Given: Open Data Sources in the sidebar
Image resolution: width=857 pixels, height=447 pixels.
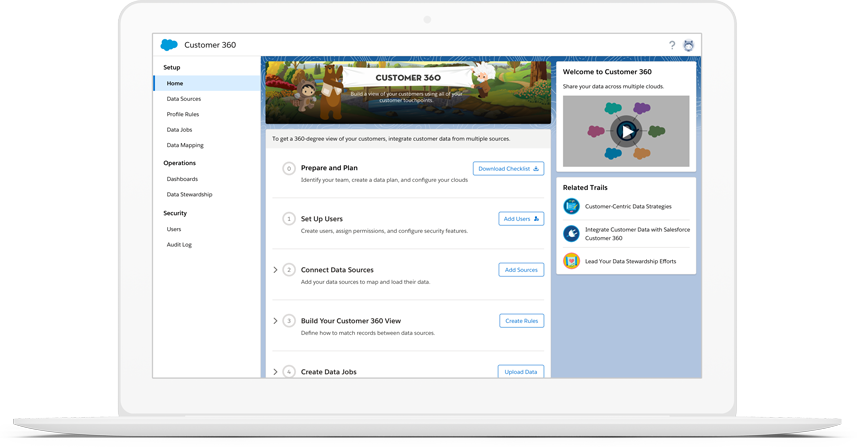Looking at the screenshot, I should [184, 99].
